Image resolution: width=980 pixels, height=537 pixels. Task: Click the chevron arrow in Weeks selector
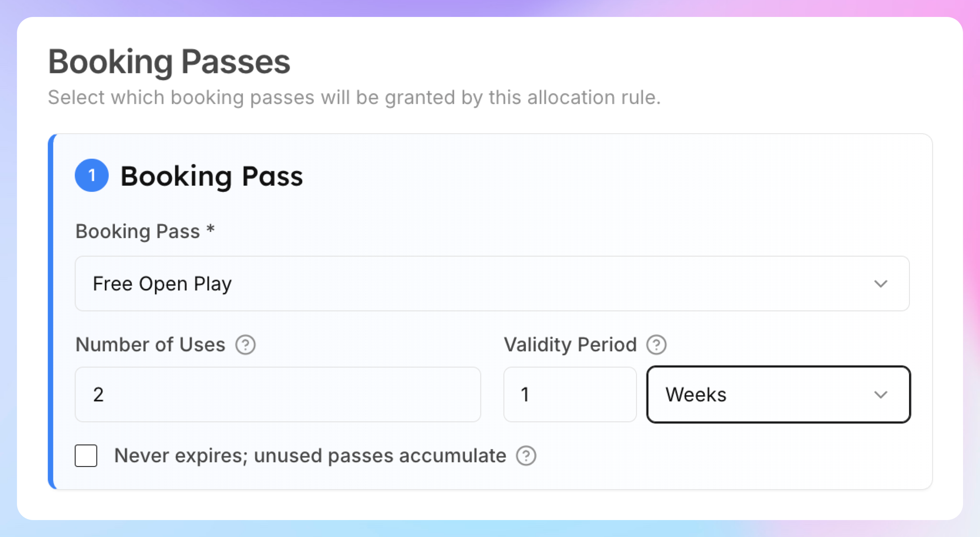click(x=881, y=395)
